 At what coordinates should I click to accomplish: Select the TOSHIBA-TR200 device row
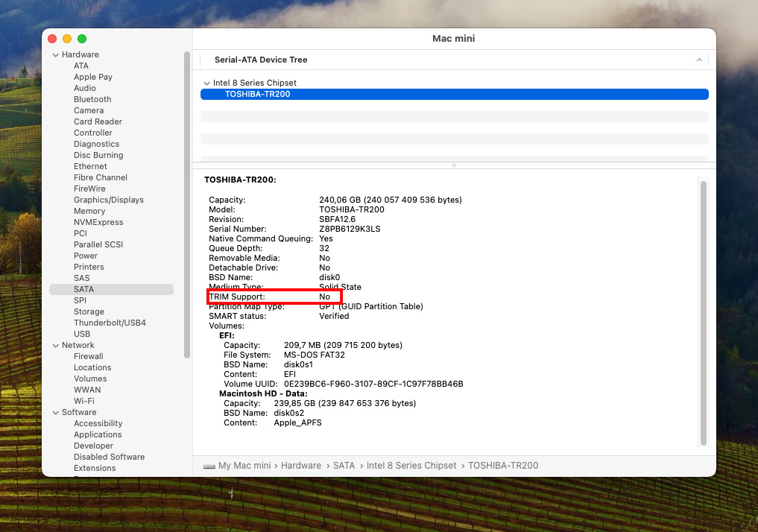click(x=453, y=94)
